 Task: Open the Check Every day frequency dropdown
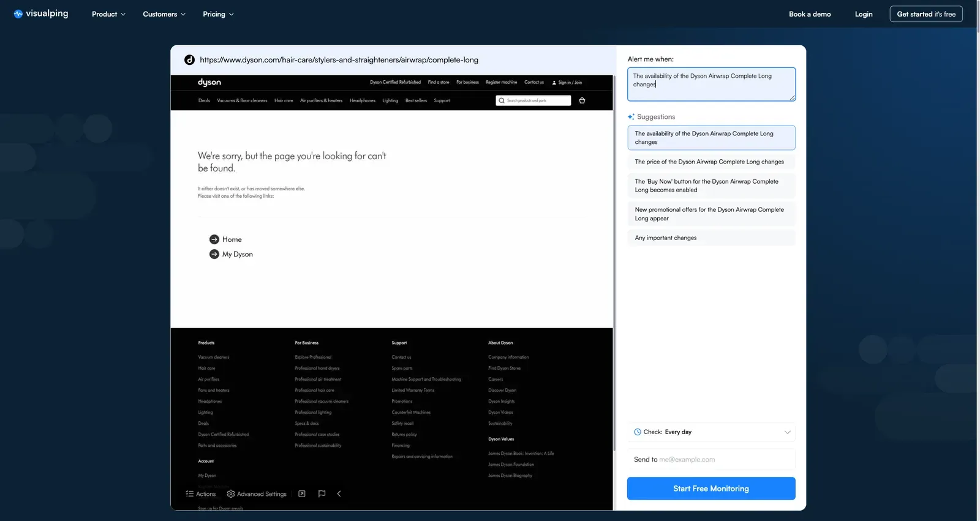coord(711,432)
